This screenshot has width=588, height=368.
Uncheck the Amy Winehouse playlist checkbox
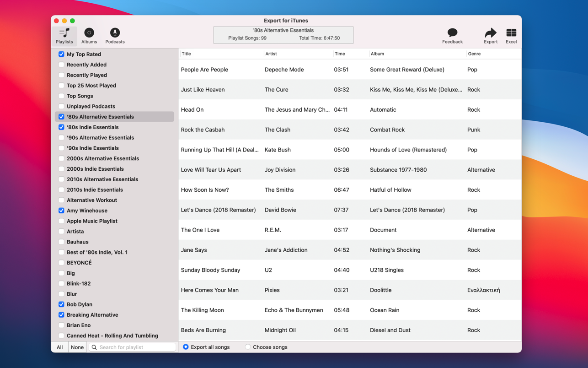coord(61,211)
